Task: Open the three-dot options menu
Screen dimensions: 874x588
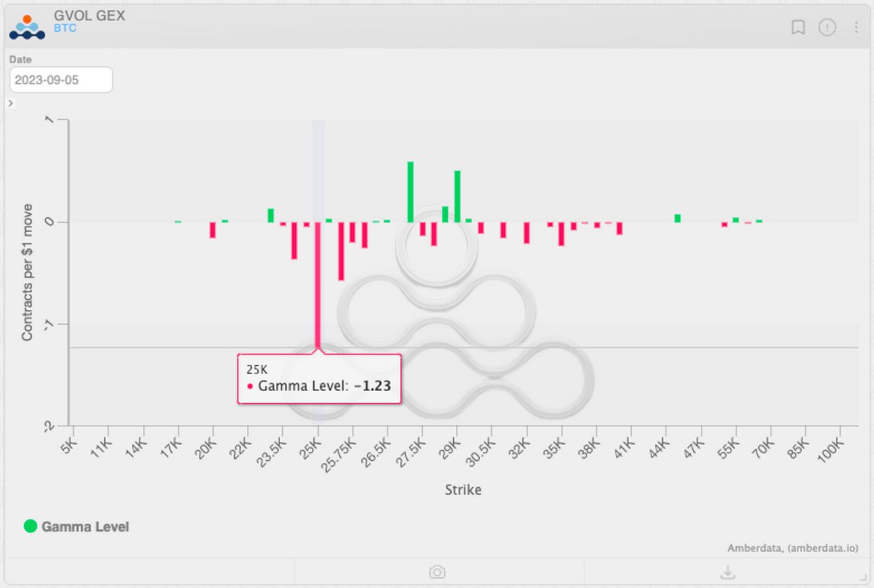Action: tap(856, 27)
